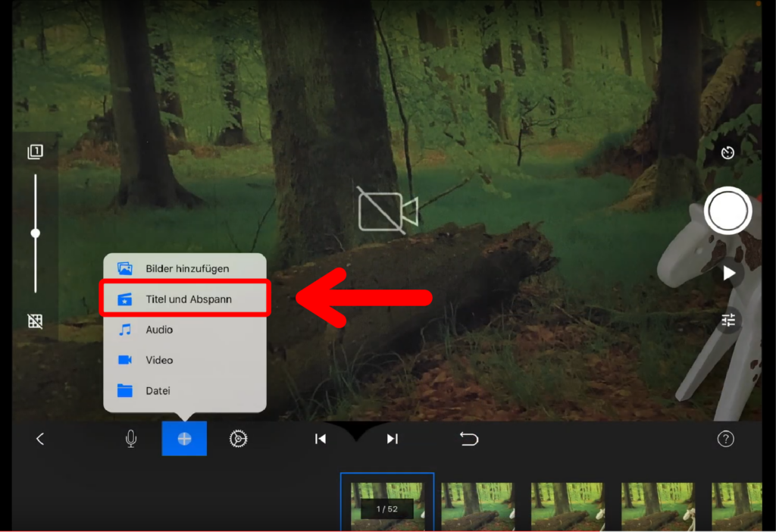
Task: Select "Bilder hinzufügen" from the menu
Action: (186, 268)
